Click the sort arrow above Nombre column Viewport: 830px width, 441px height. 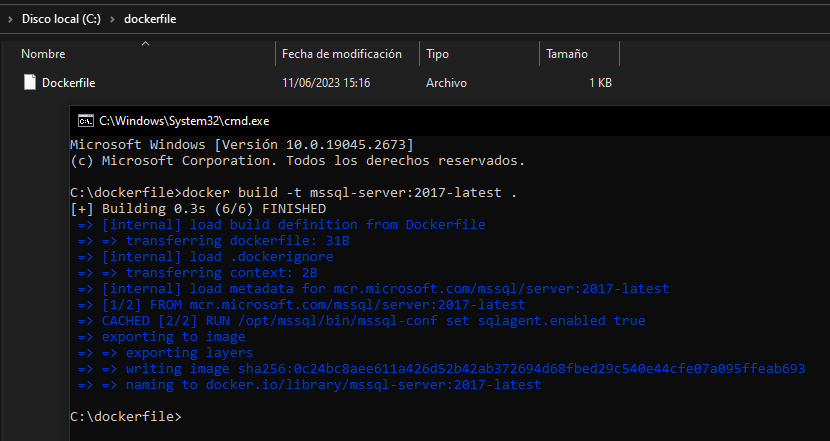click(145, 43)
